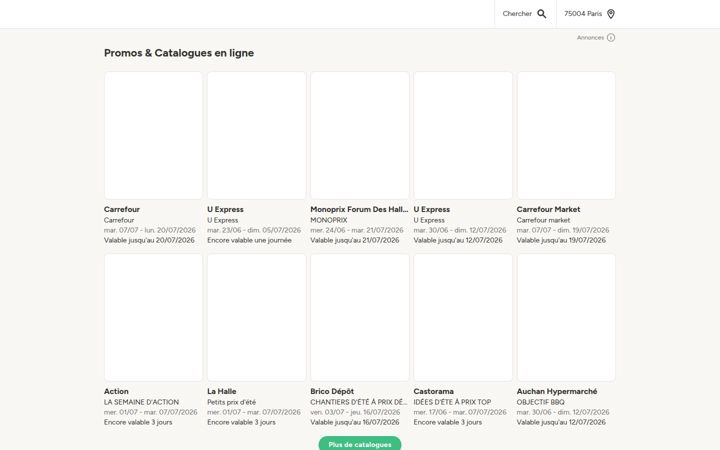Click the location pin icon
The image size is (720, 450).
click(x=611, y=14)
